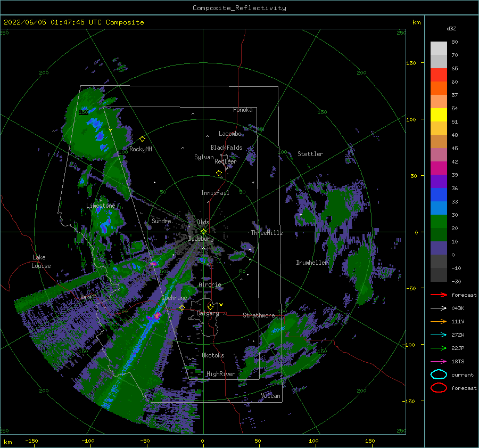Click the yellow diamond marker above Calgary
The image size is (479, 448).
coord(210,307)
